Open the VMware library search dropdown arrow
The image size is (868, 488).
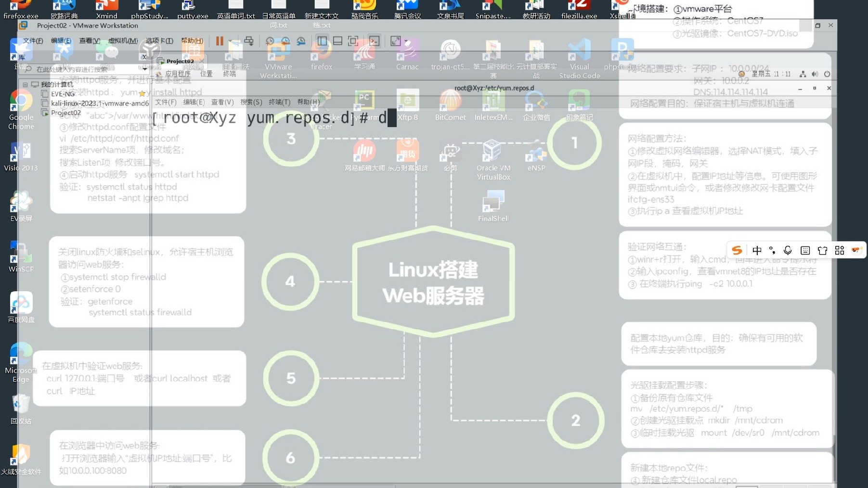point(144,69)
